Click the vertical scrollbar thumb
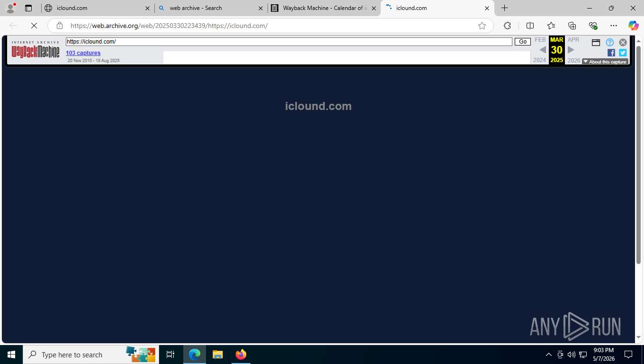Image resolution: width=644 pixels, height=364 pixels. pos(638,155)
